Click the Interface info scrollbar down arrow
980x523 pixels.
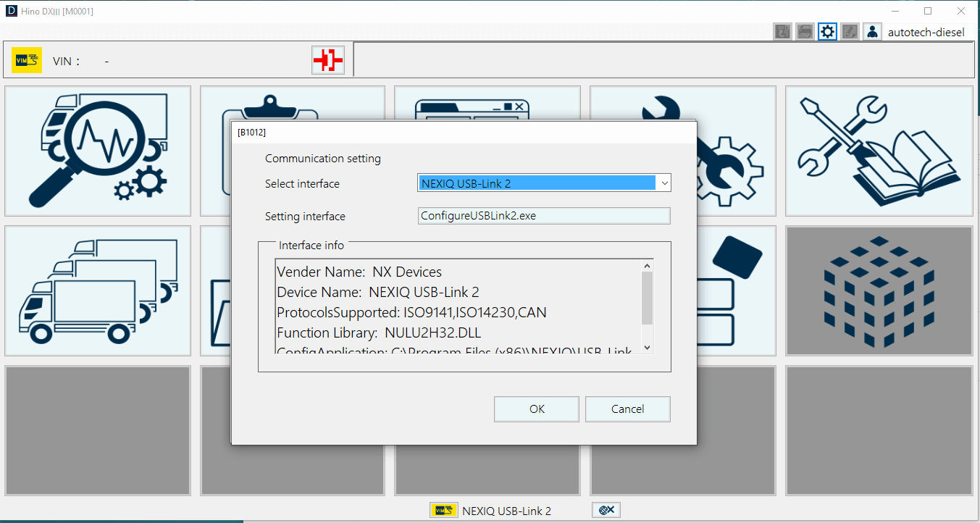648,348
